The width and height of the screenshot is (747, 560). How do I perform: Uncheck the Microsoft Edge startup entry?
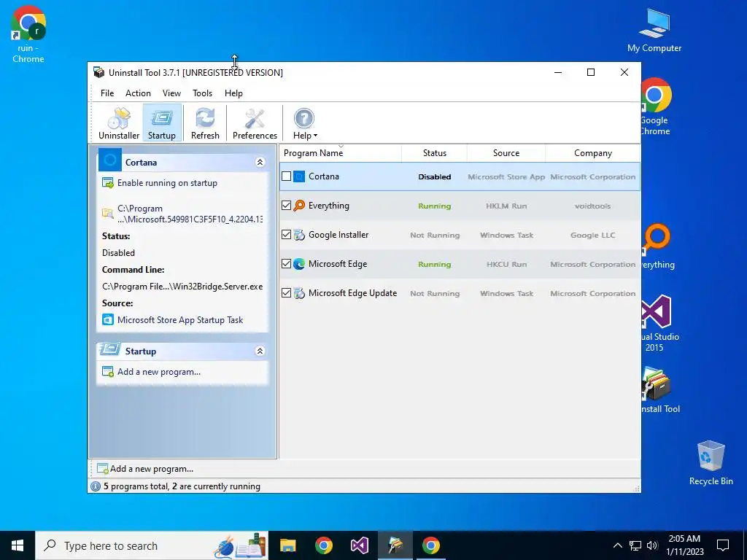coord(286,264)
